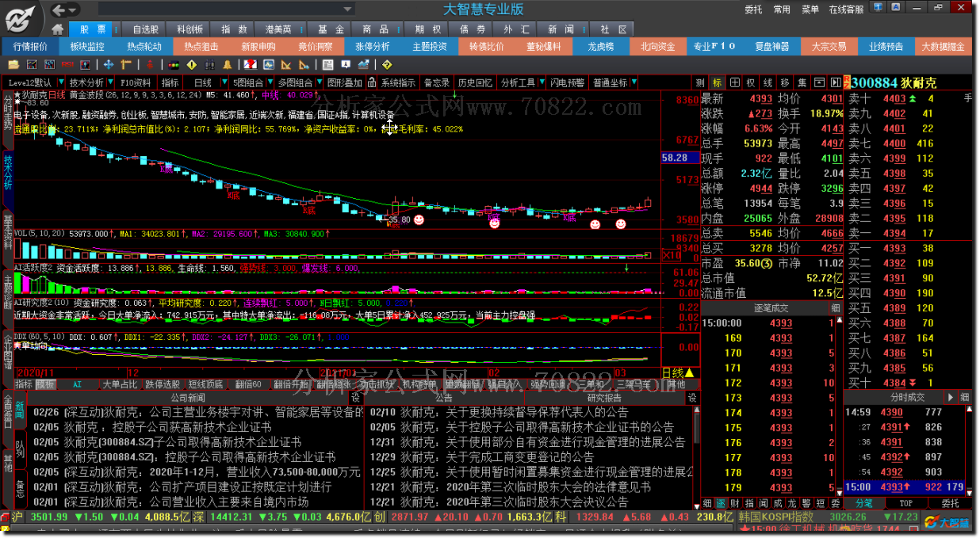
Task: Open the 多图组合 dropdown
Action: pos(318,82)
